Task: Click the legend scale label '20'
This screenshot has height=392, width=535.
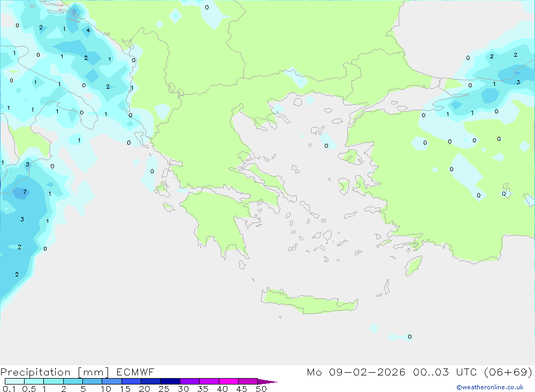Action: pyautogui.click(x=144, y=389)
